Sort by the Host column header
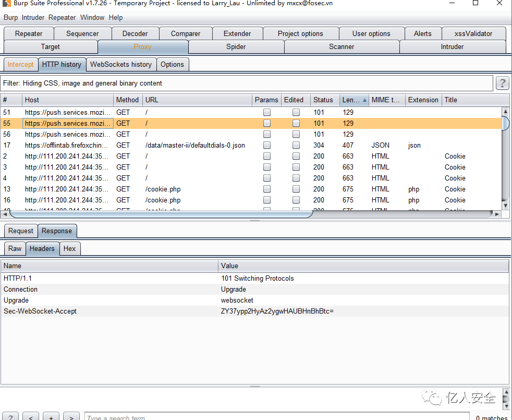Image resolution: width=512 pixels, height=420 pixels. coord(68,100)
